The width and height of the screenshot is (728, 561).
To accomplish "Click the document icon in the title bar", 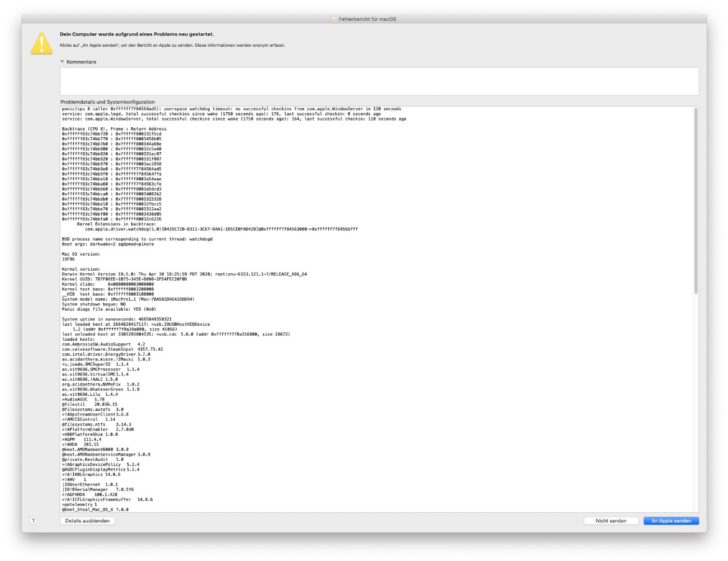I will (334, 19).
